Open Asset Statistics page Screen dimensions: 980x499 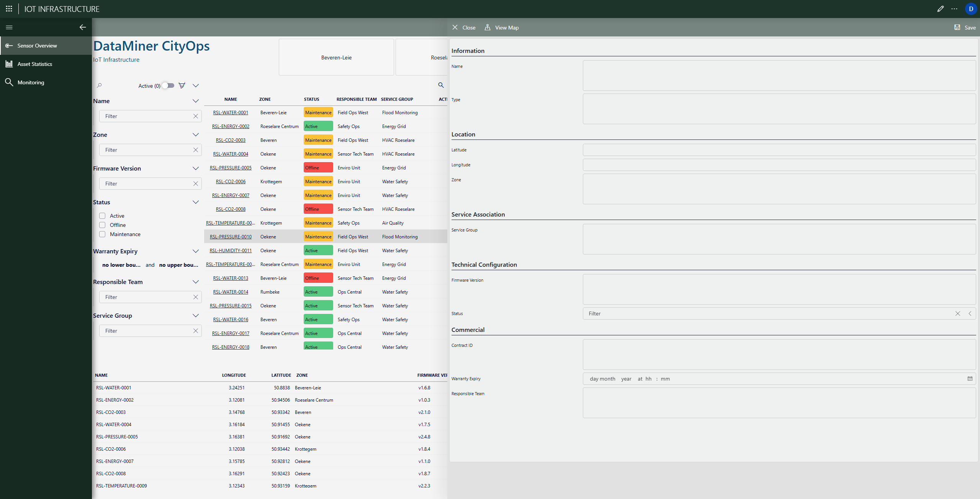(x=34, y=64)
